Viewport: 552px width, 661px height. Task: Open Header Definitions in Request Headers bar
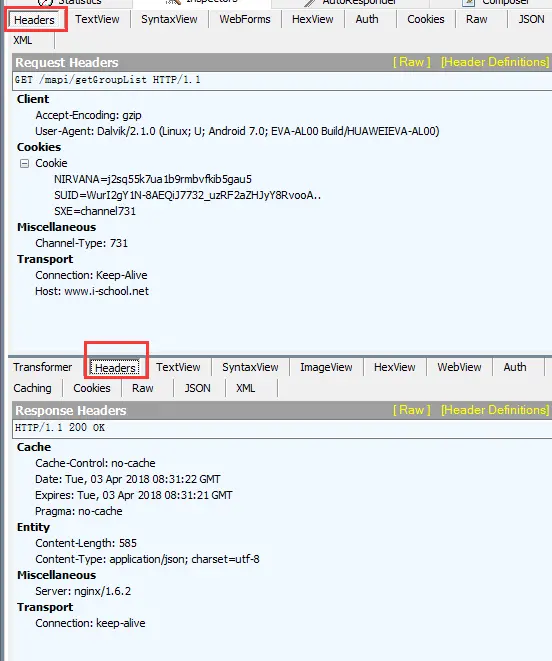point(495,62)
